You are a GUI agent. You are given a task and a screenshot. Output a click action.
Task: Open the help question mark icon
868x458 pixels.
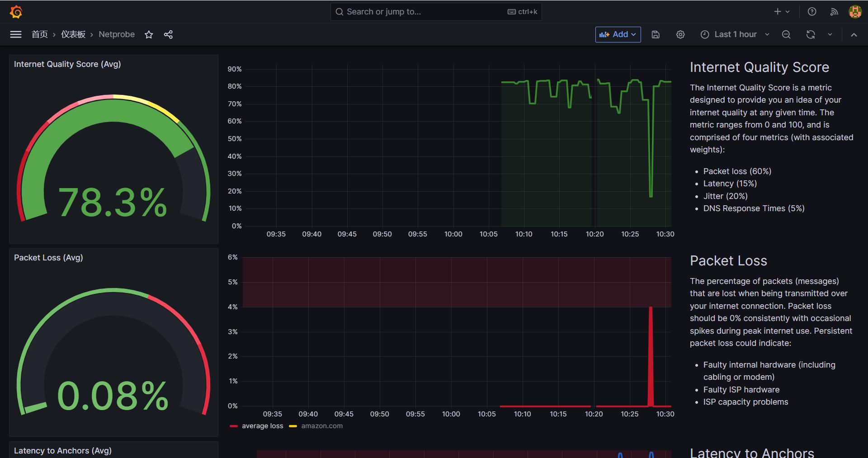(812, 12)
